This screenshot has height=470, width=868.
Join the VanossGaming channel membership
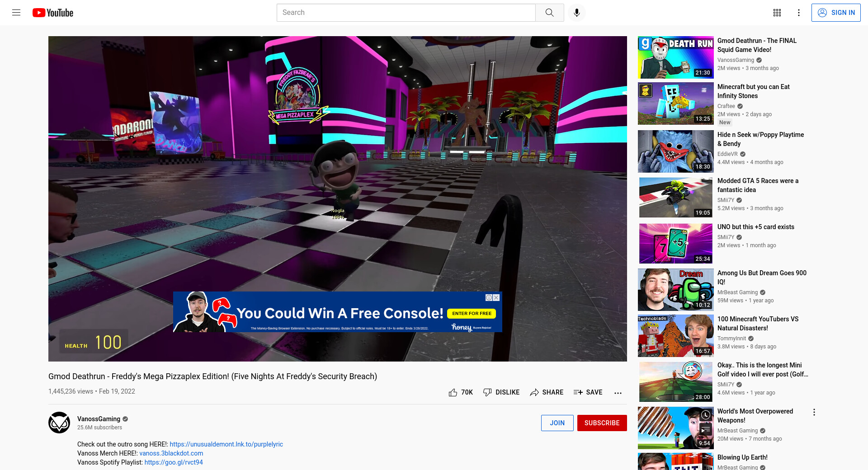click(557, 423)
